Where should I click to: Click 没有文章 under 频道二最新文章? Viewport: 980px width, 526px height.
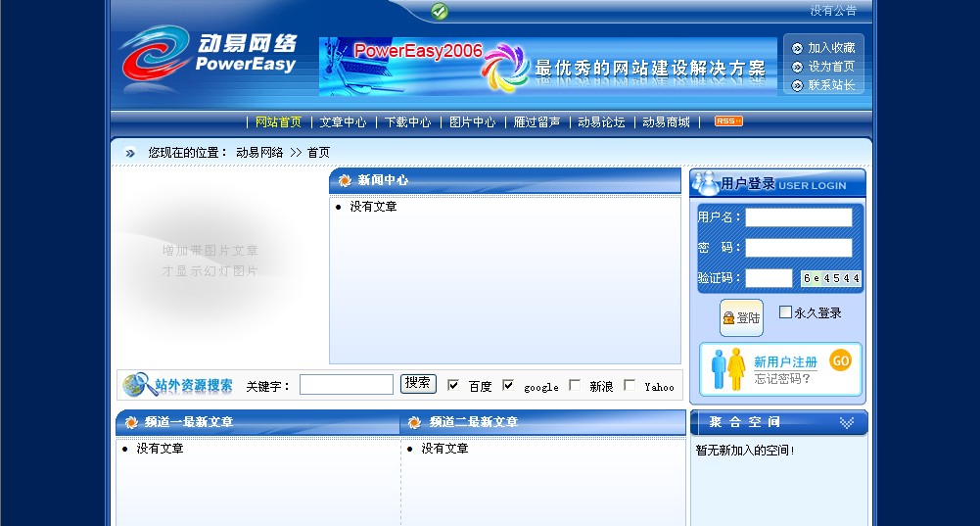point(444,449)
